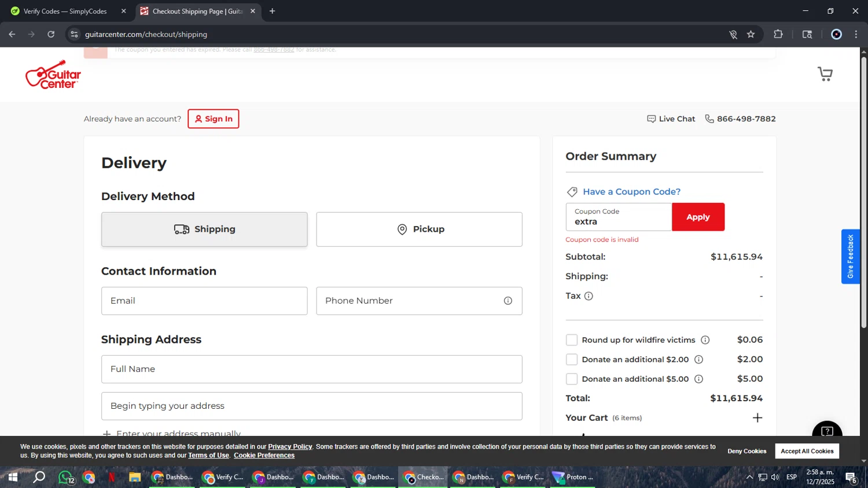Accept All Cookies

(x=807, y=451)
